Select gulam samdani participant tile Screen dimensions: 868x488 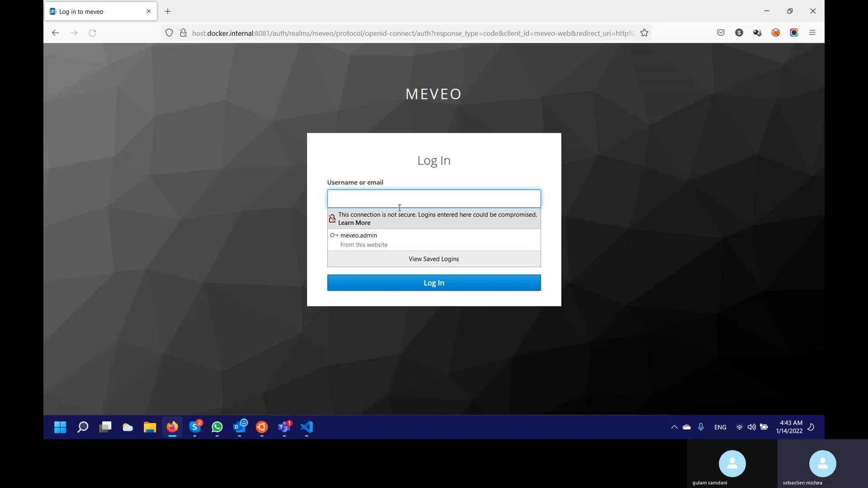point(732,464)
